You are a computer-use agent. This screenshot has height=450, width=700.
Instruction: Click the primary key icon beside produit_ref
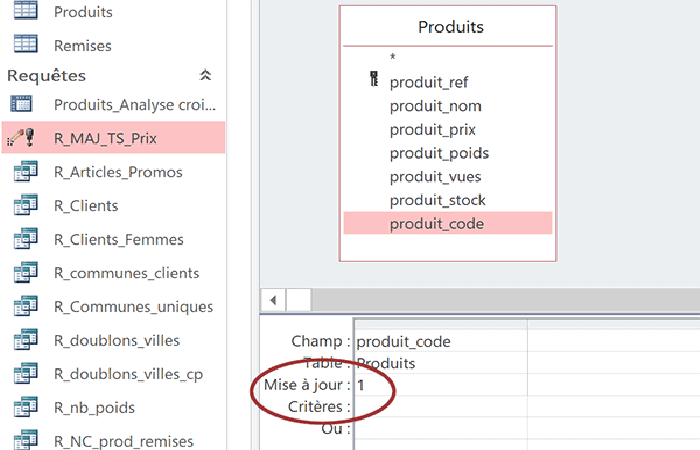(374, 79)
